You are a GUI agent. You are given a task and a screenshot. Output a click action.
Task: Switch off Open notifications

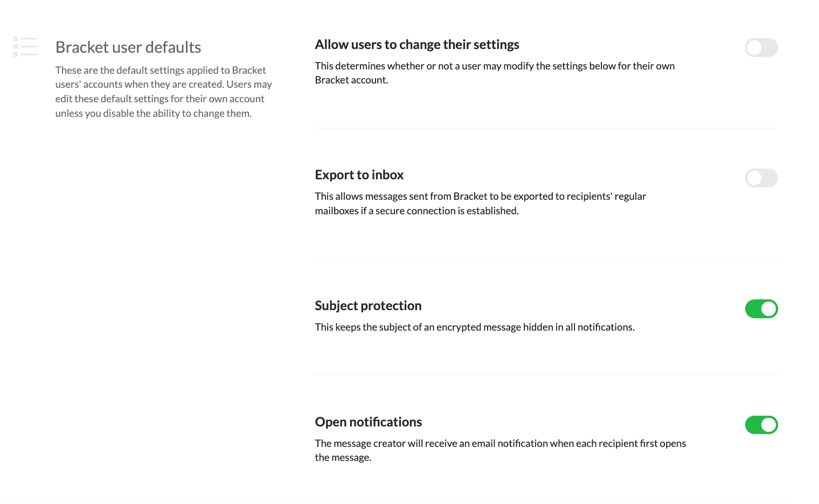coord(761,425)
